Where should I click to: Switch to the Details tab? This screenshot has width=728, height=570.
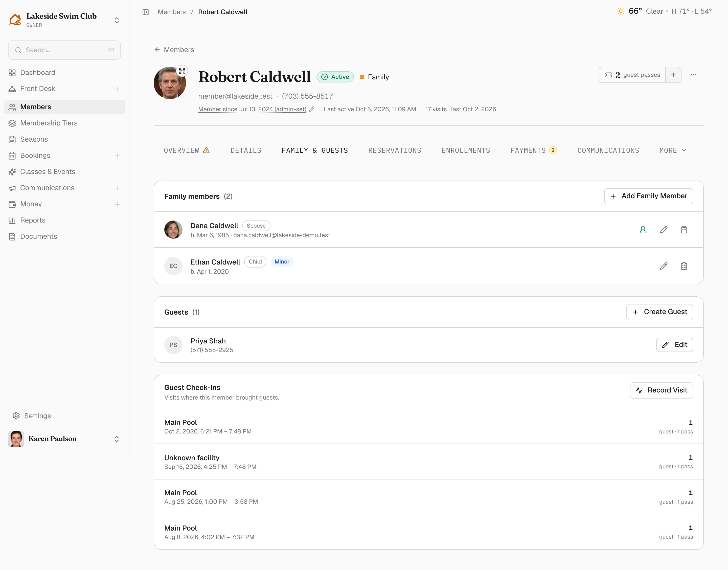click(246, 150)
